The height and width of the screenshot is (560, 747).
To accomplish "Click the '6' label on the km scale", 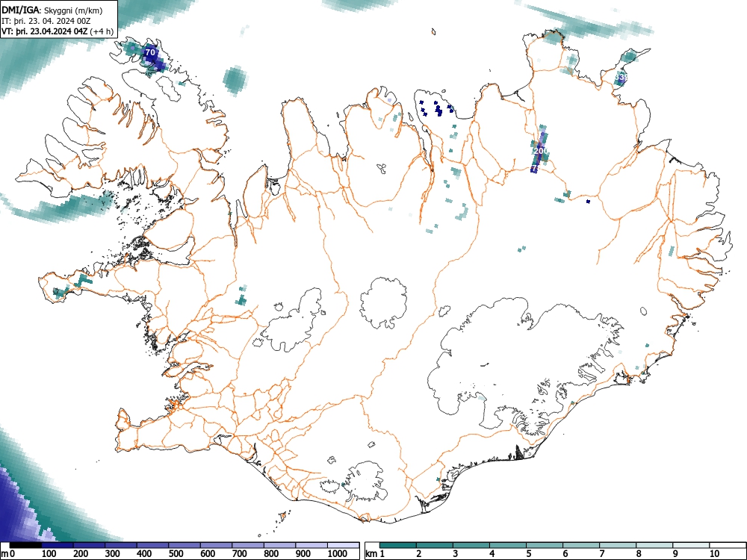I will [565, 554].
